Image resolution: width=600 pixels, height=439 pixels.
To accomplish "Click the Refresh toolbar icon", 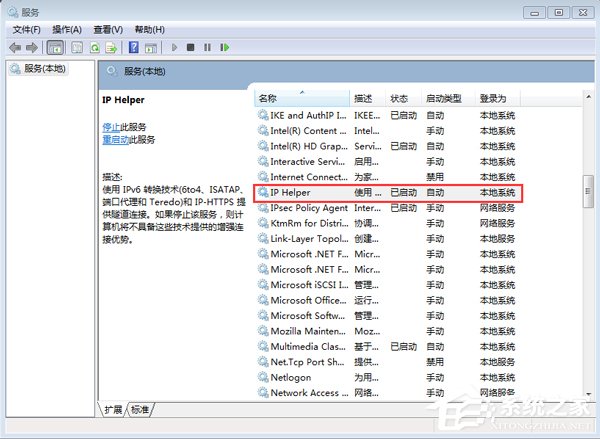I will click(x=95, y=48).
